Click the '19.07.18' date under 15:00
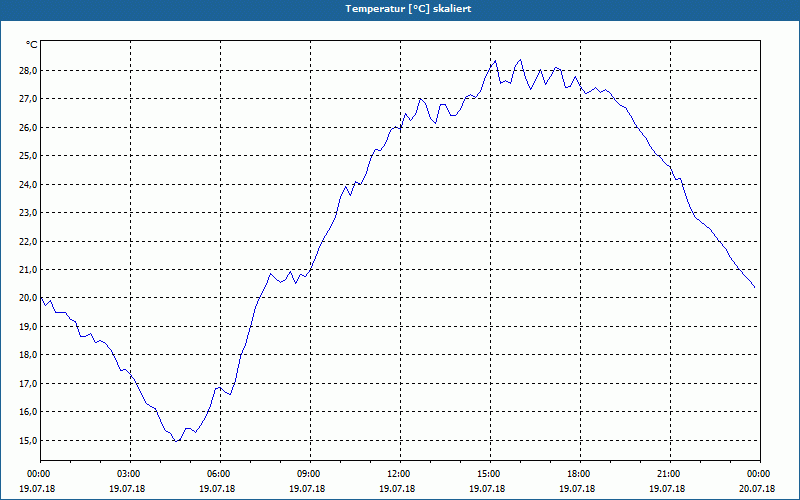Image resolution: width=800 pixels, height=500 pixels. [x=487, y=489]
